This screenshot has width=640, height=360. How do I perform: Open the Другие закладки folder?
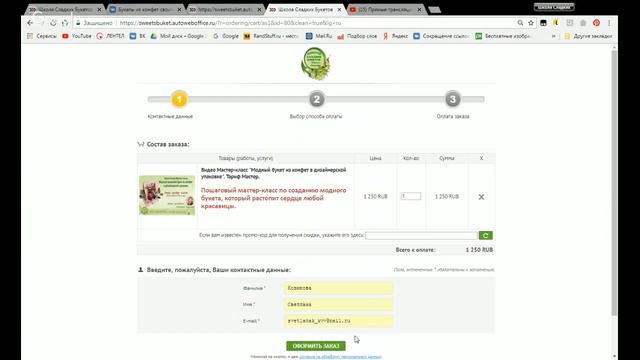pos(588,36)
